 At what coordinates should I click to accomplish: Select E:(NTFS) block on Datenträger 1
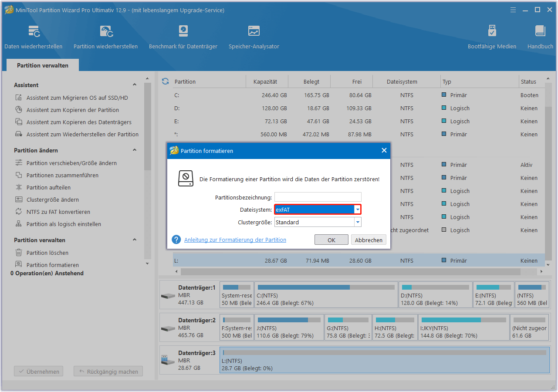(494, 295)
